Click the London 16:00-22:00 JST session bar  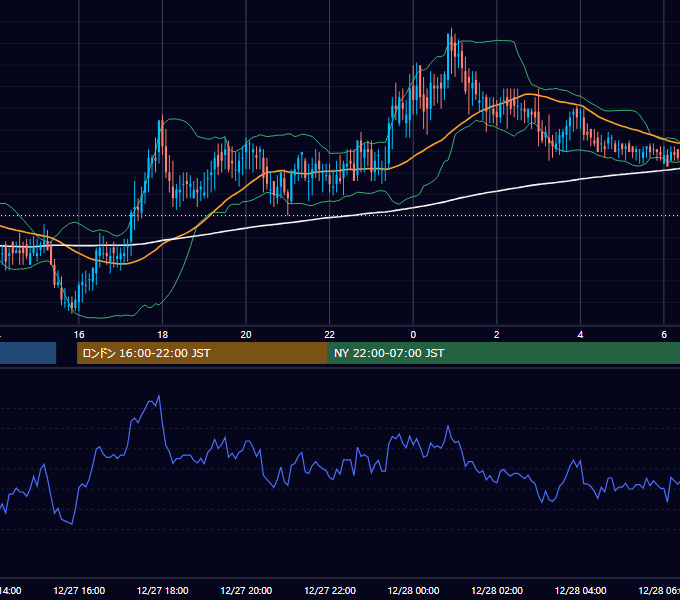202,353
